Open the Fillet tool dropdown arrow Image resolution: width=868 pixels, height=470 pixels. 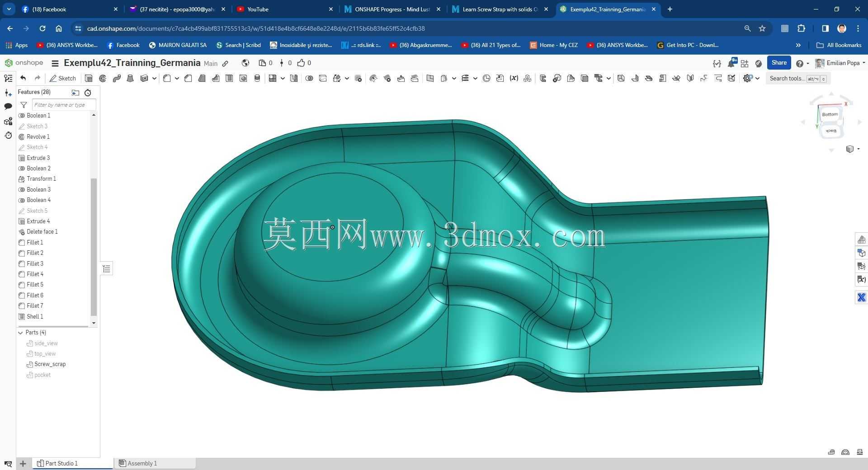[x=177, y=78]
